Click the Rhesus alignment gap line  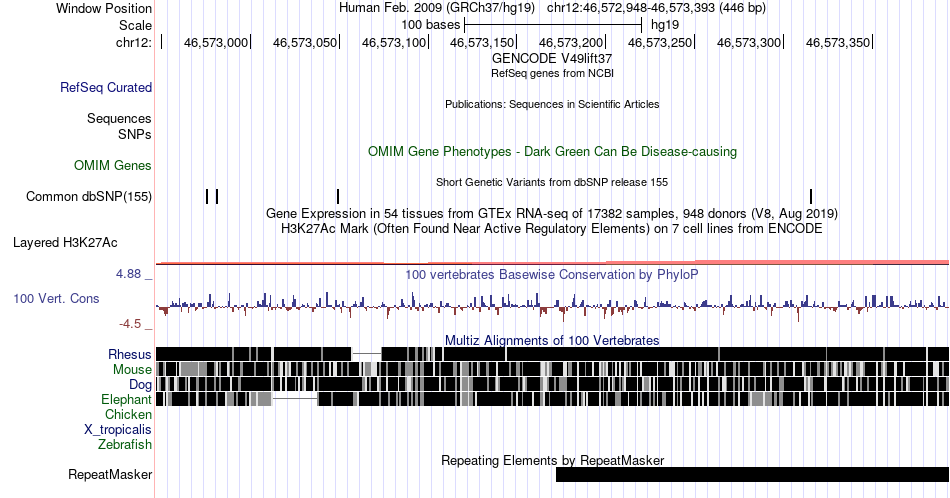(x=366, y=353)
